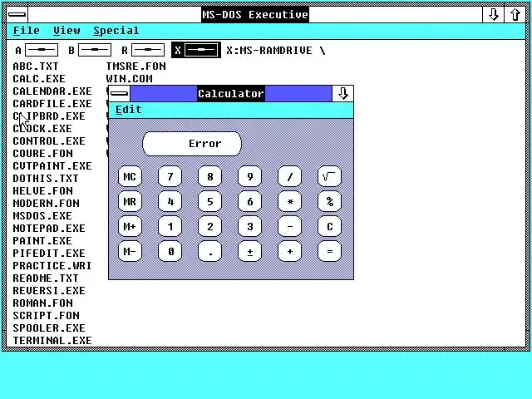Open the Special menu

point(116,31)
